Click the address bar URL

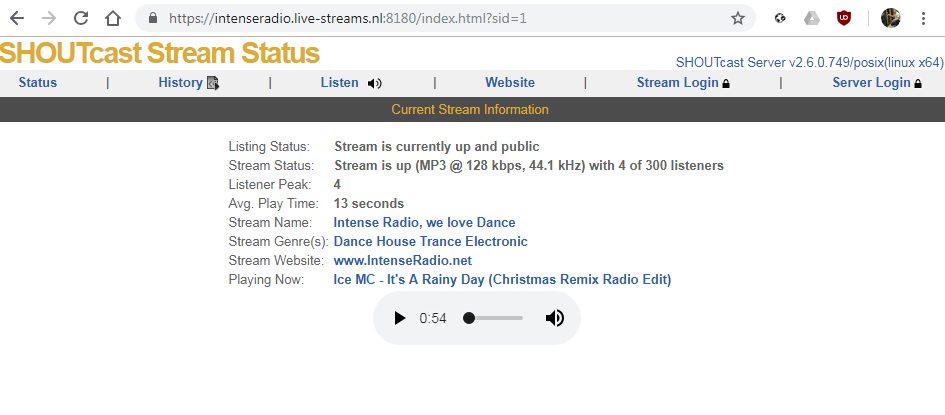pos(348,18)
